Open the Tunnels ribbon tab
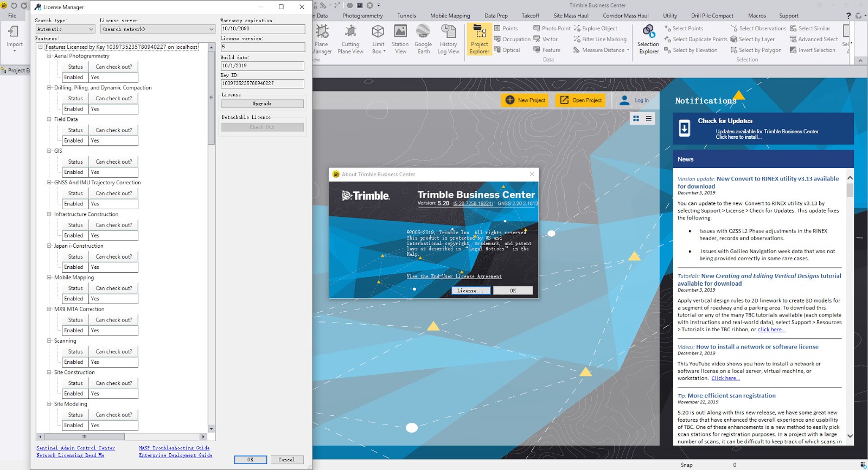 pos(406,16)
